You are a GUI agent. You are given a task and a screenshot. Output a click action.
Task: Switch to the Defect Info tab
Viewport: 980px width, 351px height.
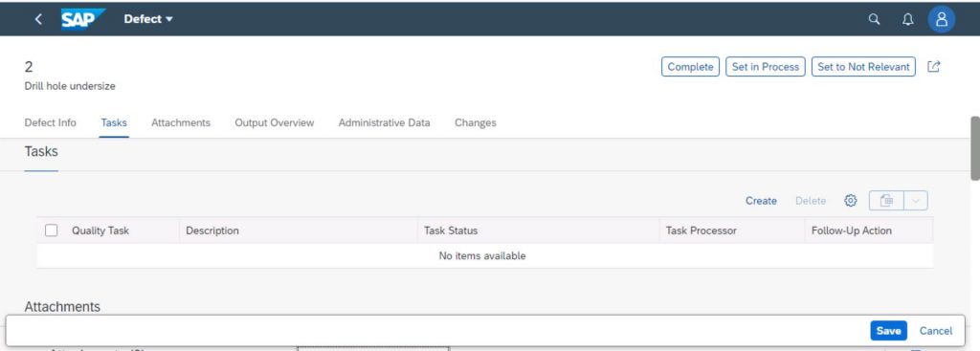coord(50,123)
